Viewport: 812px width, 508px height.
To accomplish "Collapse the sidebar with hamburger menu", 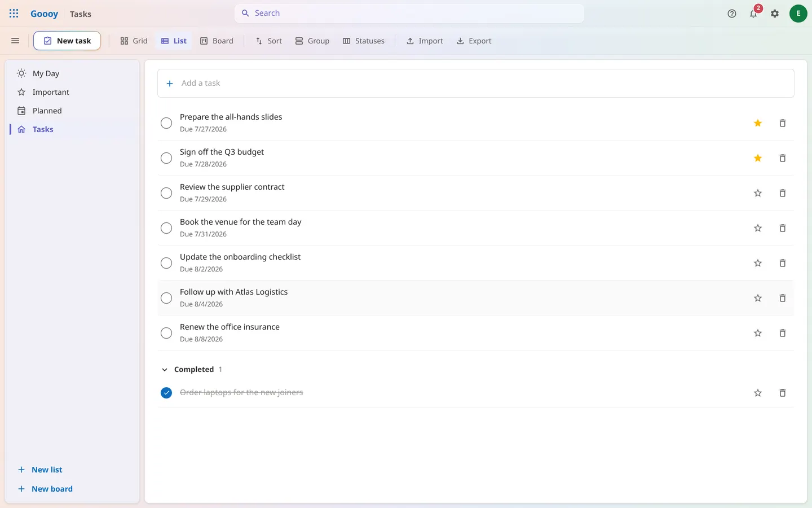I will pos(15,41).
